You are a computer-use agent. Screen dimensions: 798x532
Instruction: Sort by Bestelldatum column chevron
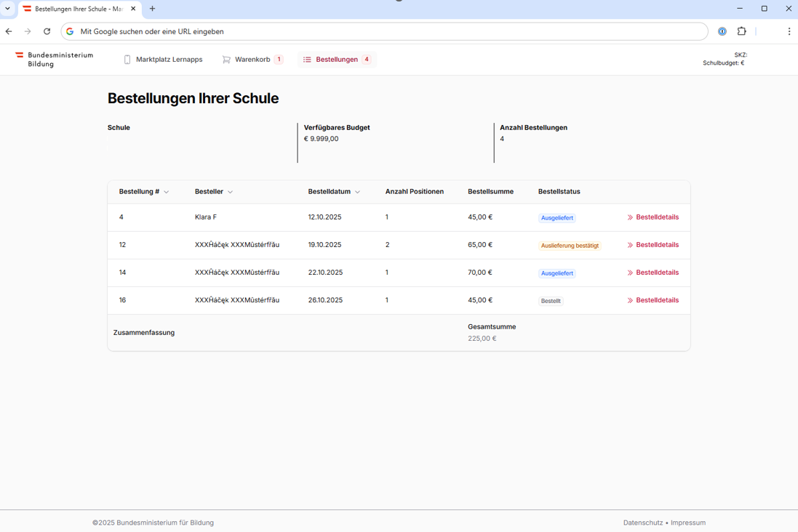pyautogui.click(x=357, y=193)
